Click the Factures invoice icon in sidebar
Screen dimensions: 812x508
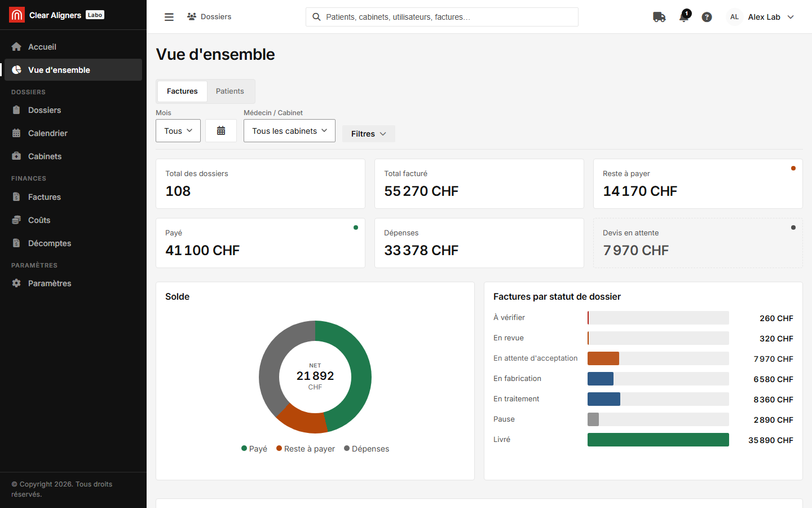[16, 197]
